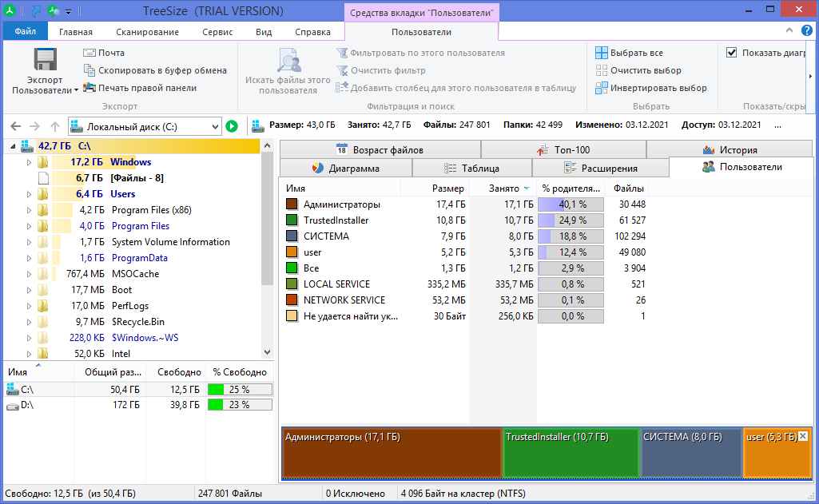Go back with the left arrow
This screenshot has height=504, width=819.
[16, 126]
